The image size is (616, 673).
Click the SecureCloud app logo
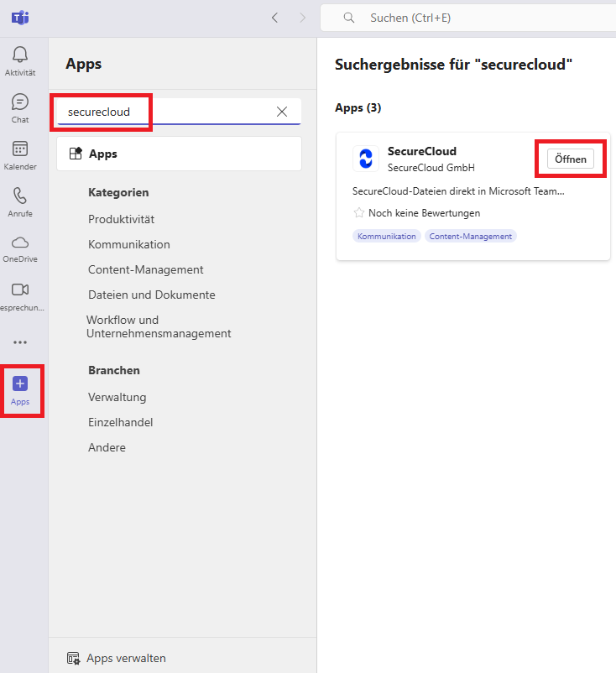coord(366,159)
